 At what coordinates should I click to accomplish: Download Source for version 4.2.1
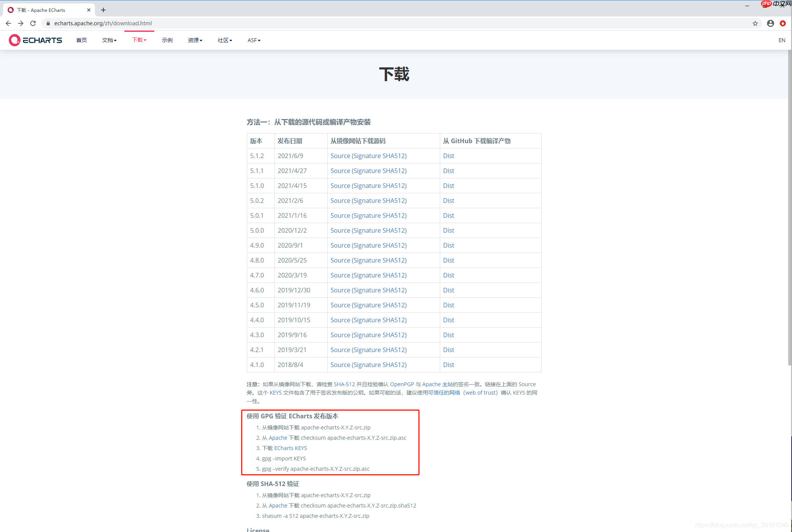click(x=340, y=350)
